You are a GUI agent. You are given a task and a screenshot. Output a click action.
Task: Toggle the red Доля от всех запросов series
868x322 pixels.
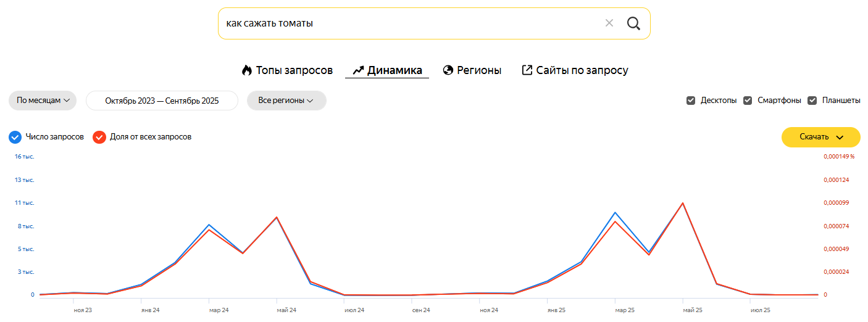pos(99,137)
